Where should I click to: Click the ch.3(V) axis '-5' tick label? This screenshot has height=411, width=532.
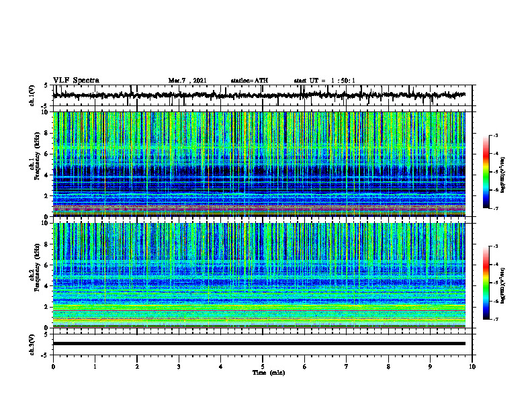(x=46, y=355)
